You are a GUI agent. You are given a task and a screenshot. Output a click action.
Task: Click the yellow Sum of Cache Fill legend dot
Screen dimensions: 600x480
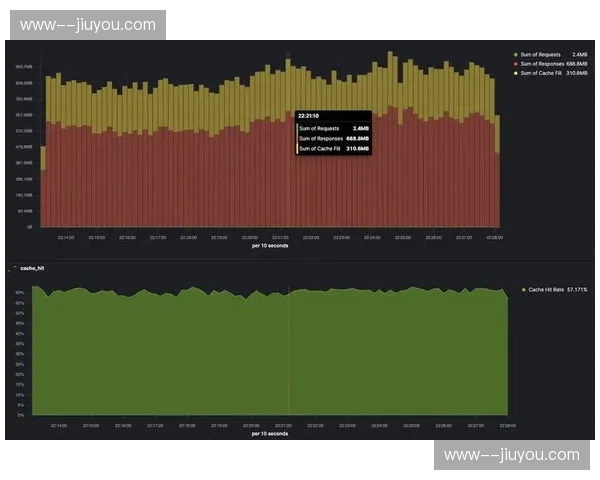[514, 73]
